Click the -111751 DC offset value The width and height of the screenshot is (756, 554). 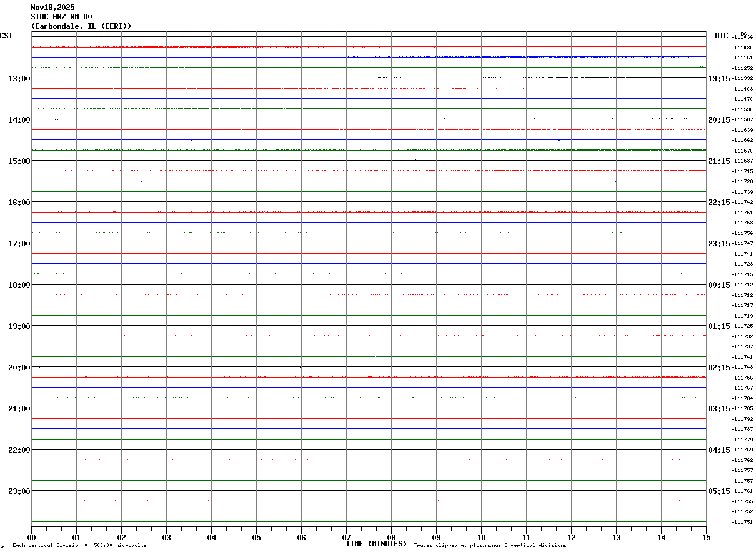tap(742, 522)
